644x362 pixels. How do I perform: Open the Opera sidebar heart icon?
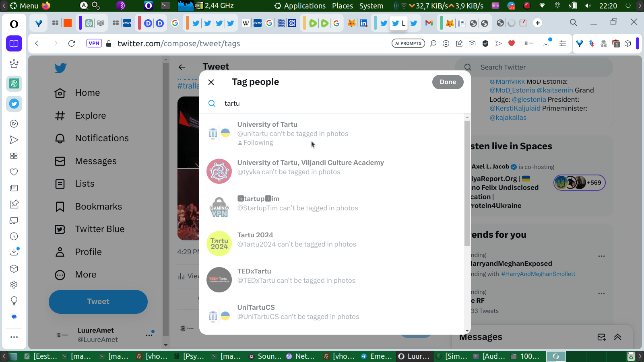coord(14,172)
